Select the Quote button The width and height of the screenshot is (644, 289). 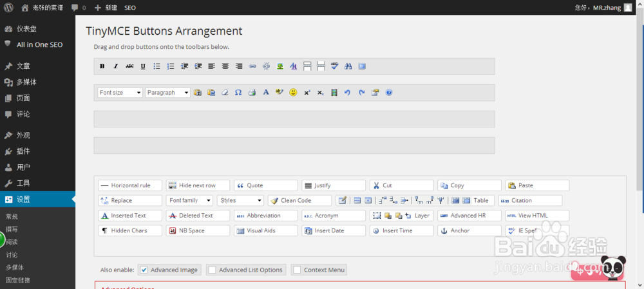(x=266, y=185)
